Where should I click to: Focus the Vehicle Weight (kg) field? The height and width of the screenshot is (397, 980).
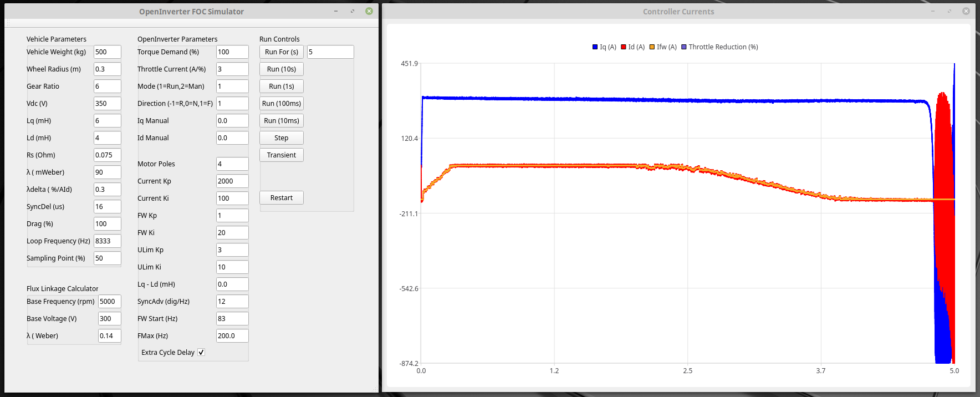[107, 52]
